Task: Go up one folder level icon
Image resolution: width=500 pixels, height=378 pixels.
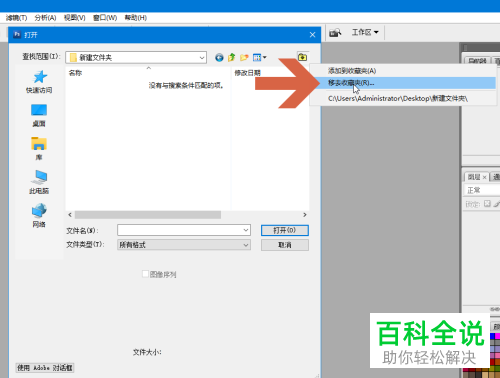Action: (x=231, y=58)
